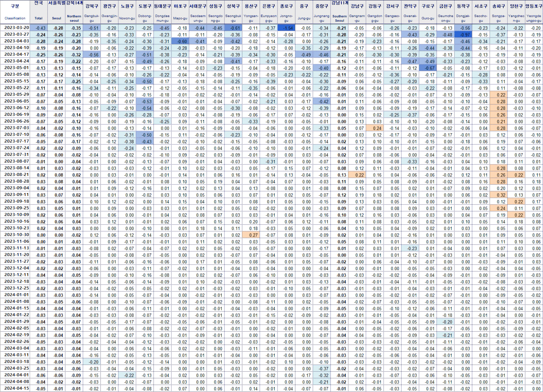Click the 양천구 column header
The image size is (543, 392).
click(516, 6)
